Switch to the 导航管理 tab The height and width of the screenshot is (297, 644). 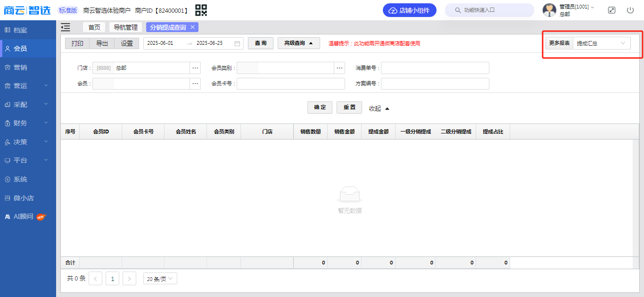click(125, 27)
